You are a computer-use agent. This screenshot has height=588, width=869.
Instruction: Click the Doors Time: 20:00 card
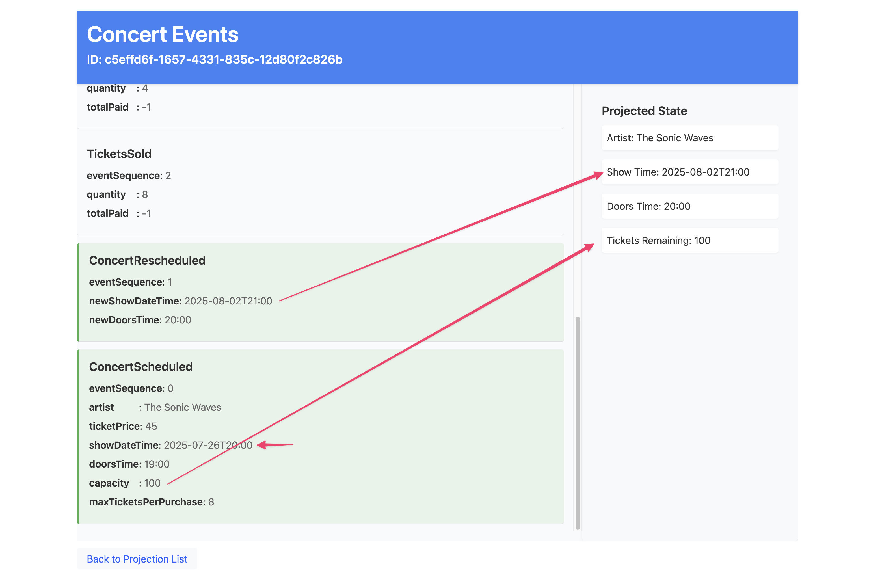[x=690, y=206]
